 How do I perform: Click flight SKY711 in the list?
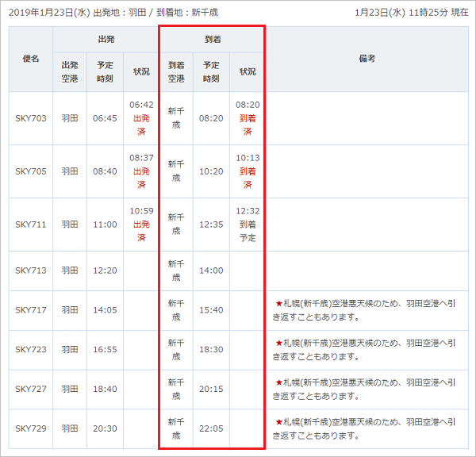coord(31,224)
